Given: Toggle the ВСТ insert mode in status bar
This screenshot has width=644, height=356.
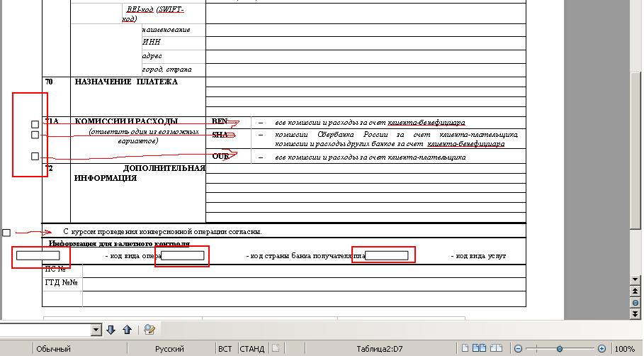Looking at the screenshot, I should [x=225, y=349].
